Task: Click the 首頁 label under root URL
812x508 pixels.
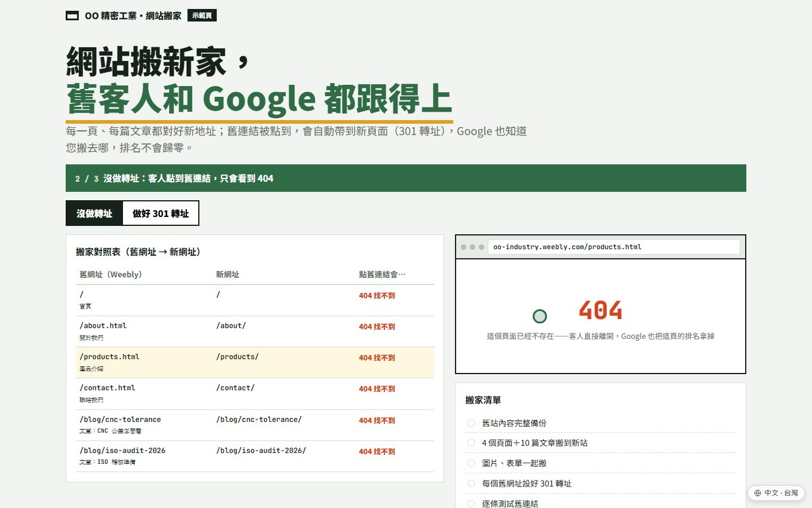Action: click(x=85, y=307)
